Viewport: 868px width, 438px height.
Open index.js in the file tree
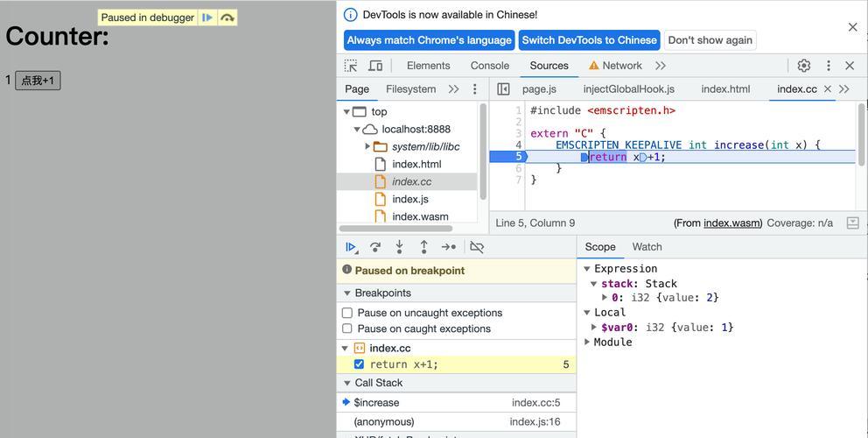click(x=410, y=199)
